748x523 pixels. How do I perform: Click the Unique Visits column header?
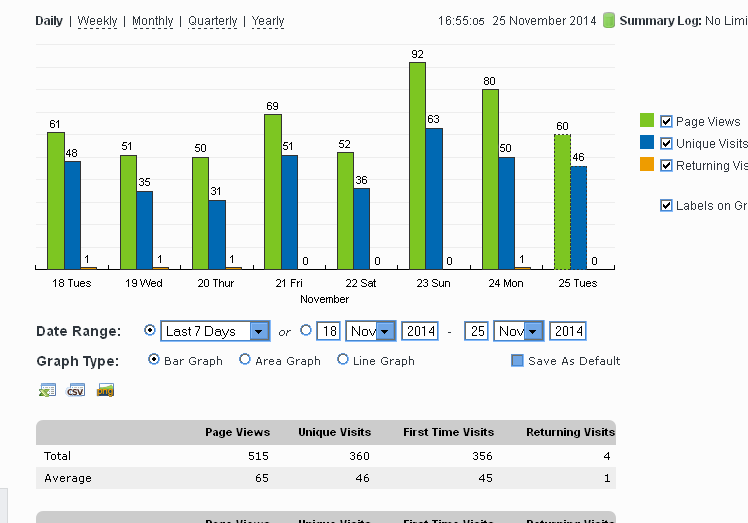pyautogui.click(x=334, y=432)
